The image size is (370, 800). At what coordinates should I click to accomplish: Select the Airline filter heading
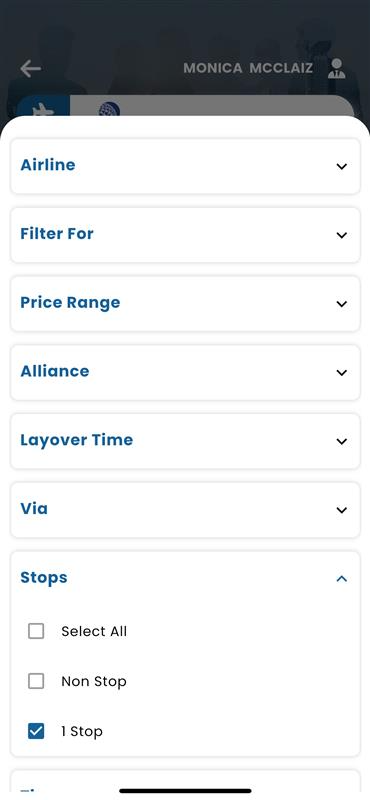pos(47,165)
